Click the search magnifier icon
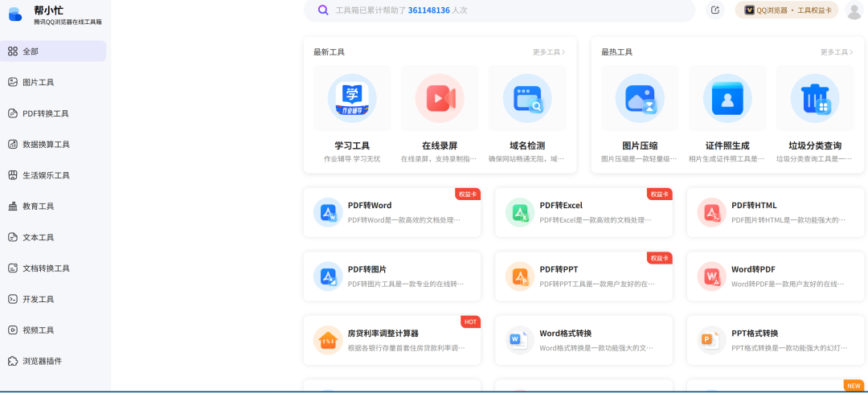This screenshot has height=393, width=868. tap(323, 10)
